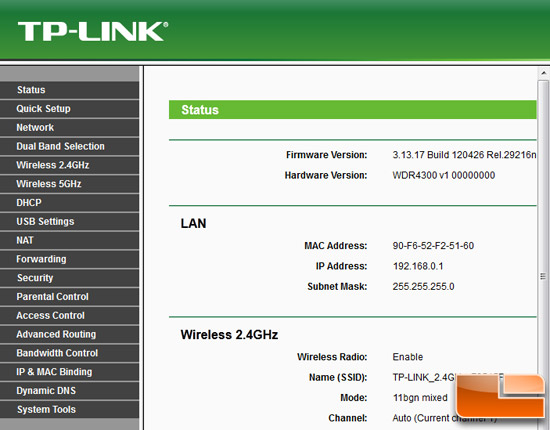Image resolution: width=550 pixels, height=430 pixels.
Task: Open Access Control menu
Action: pos(69,315)
